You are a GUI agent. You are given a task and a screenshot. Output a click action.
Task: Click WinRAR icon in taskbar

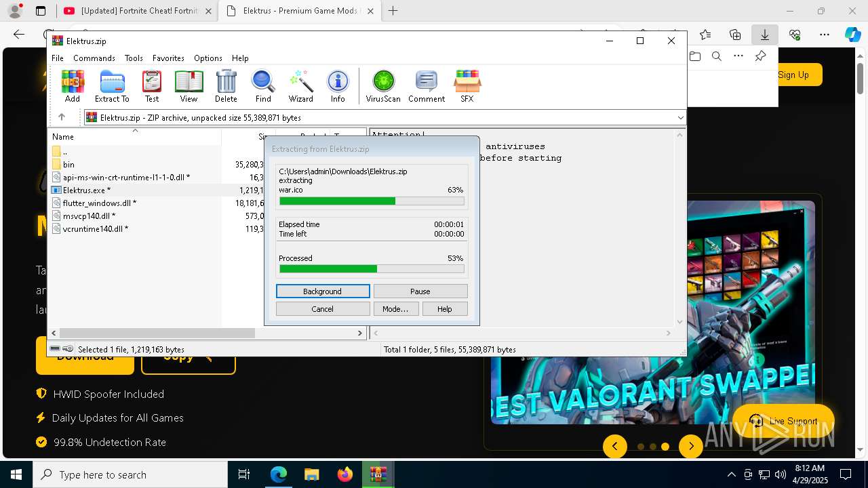click(378, 474)
